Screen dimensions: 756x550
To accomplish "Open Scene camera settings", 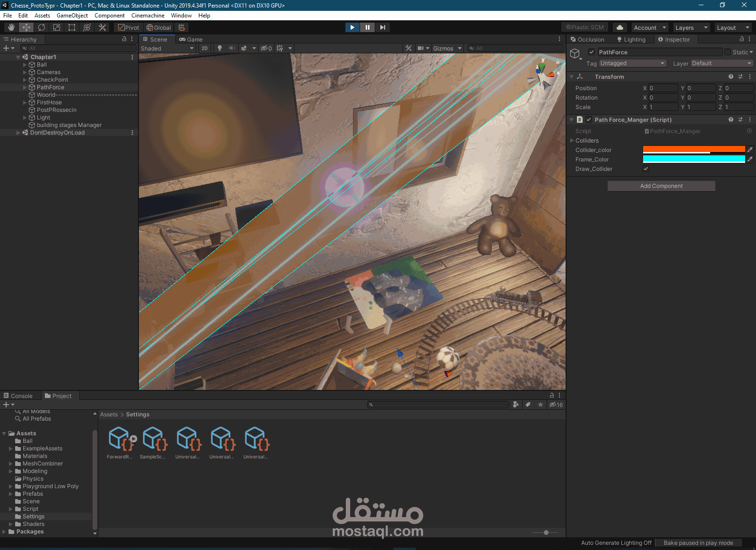I will (x=420, y=48).
